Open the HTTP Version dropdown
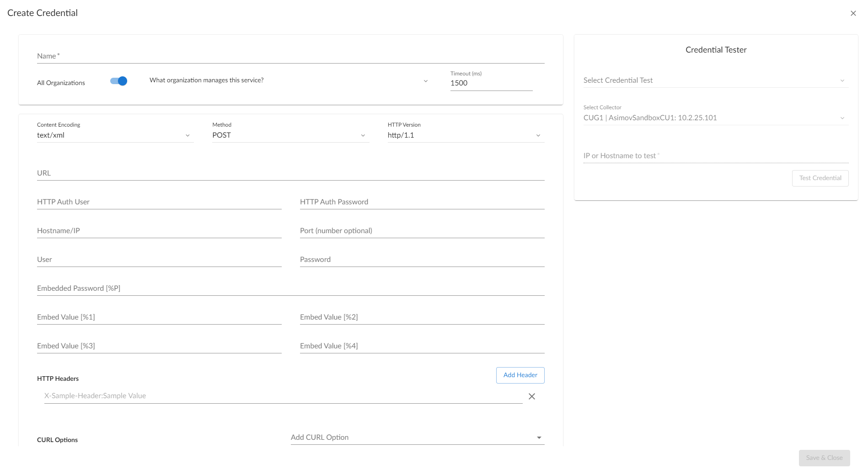Screen dimensions: 868x475 [x=465, y=135]
